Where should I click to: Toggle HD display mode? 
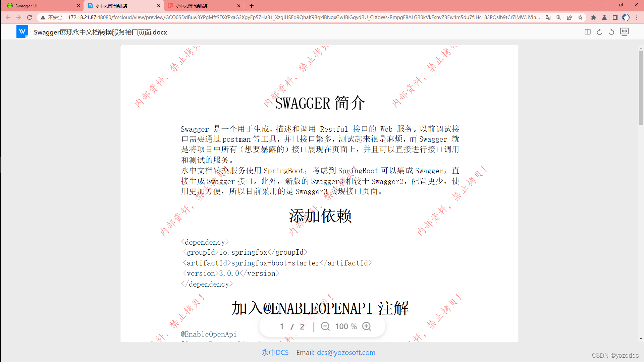[x=624, y=32]
